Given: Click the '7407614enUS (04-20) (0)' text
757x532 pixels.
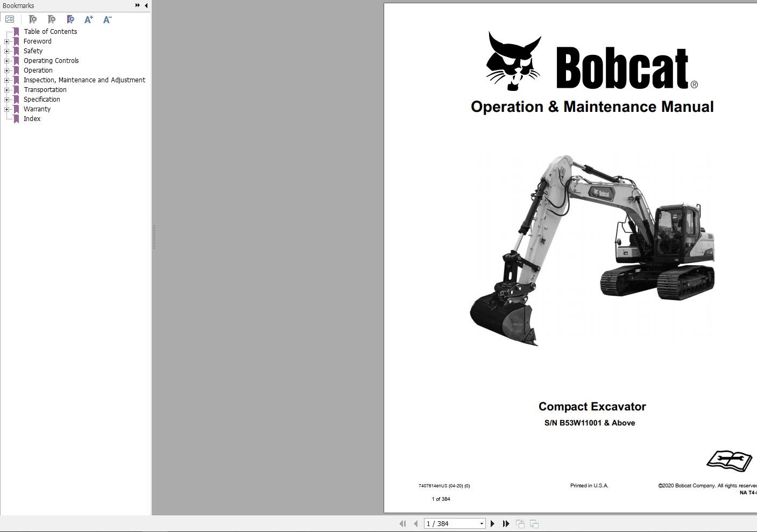Looking at the screenshot, I should click(444, 486).
